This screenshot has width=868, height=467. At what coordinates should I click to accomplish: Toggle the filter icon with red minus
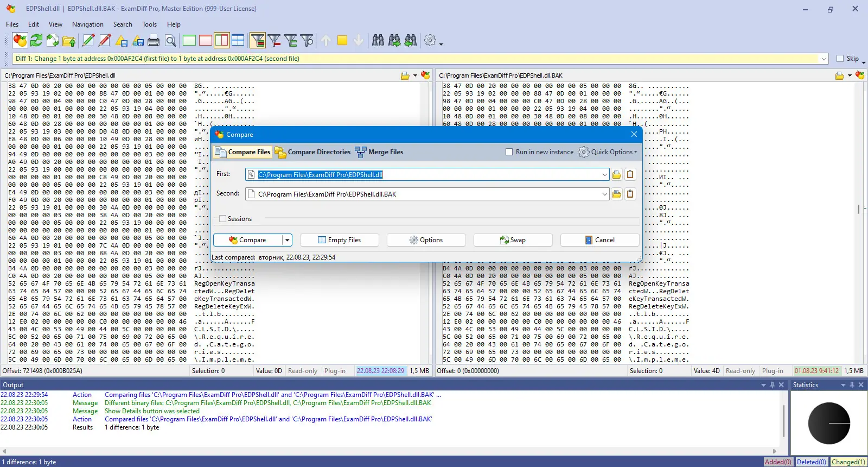tap(275, 40)
